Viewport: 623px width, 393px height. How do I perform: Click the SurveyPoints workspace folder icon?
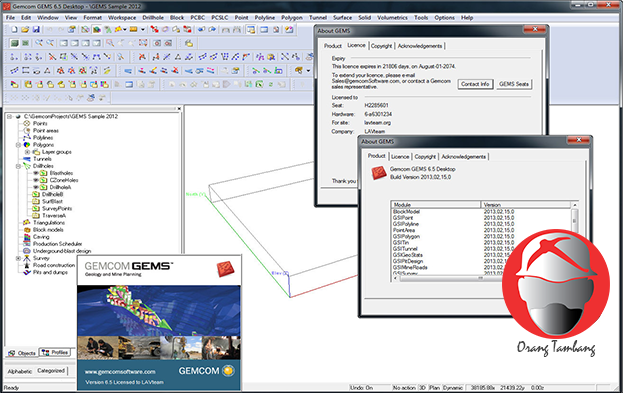[x=36, y=209]
